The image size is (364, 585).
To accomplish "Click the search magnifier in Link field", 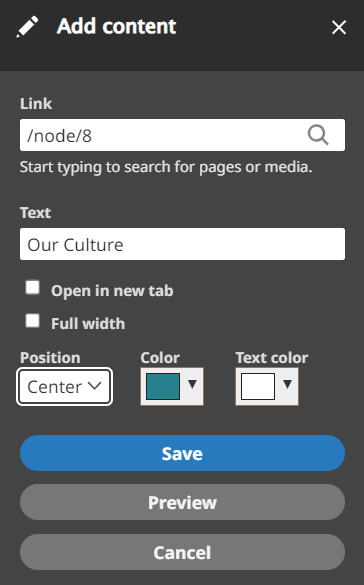I will click(318, 135).
